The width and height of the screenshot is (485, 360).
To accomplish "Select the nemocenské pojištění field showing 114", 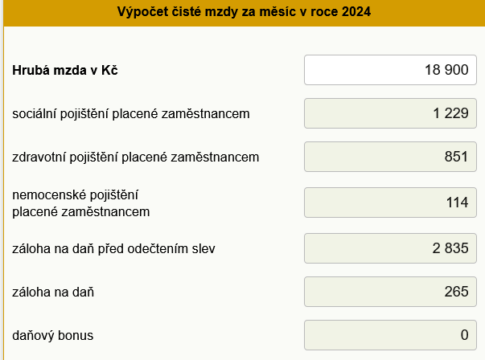I will point(390,203).
